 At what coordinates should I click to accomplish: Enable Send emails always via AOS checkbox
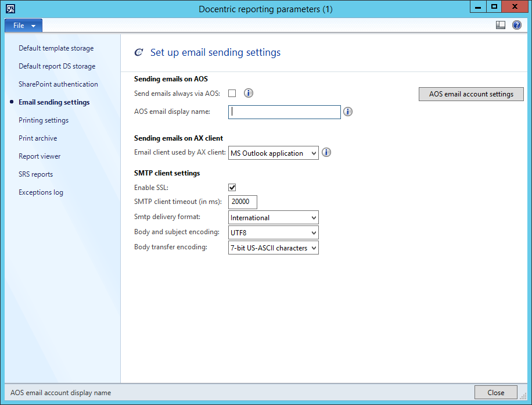[x=232, y=94]
